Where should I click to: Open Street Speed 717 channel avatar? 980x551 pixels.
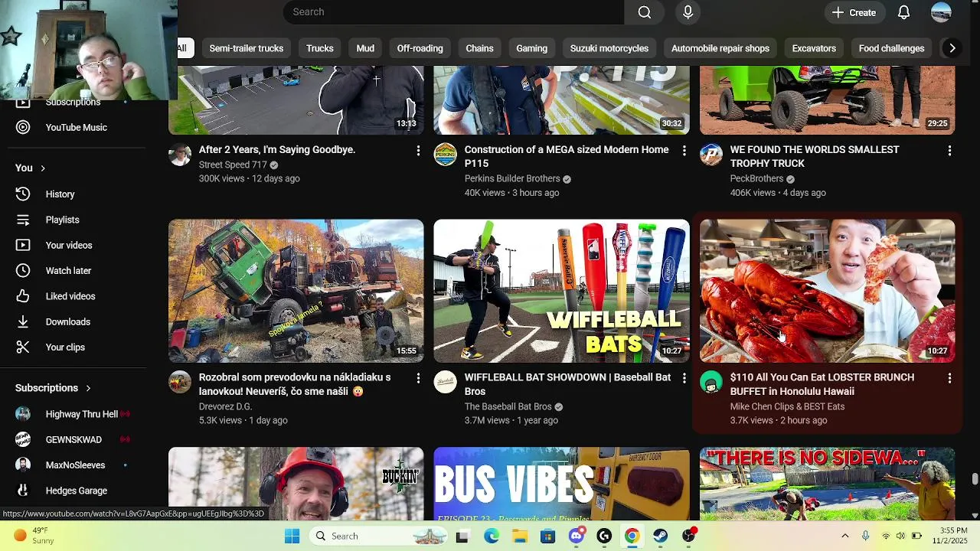click(180, 155)
